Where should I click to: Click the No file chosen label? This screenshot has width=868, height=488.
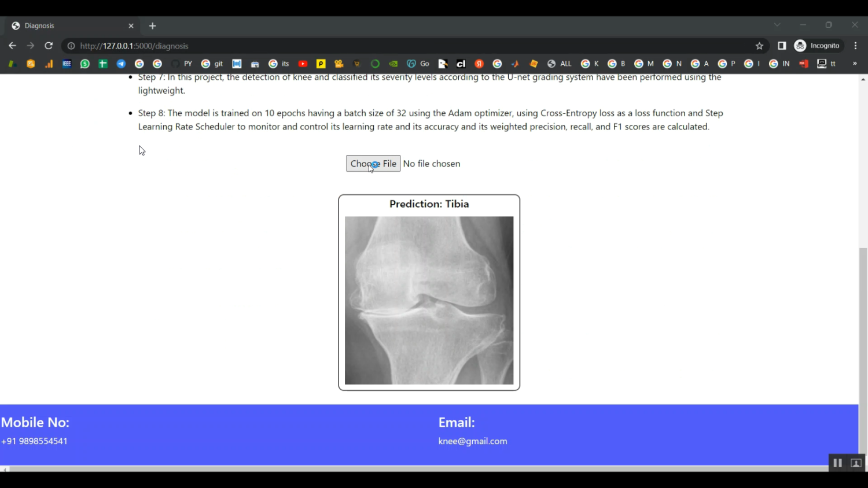pyautogui.click(x=432, y=164)
